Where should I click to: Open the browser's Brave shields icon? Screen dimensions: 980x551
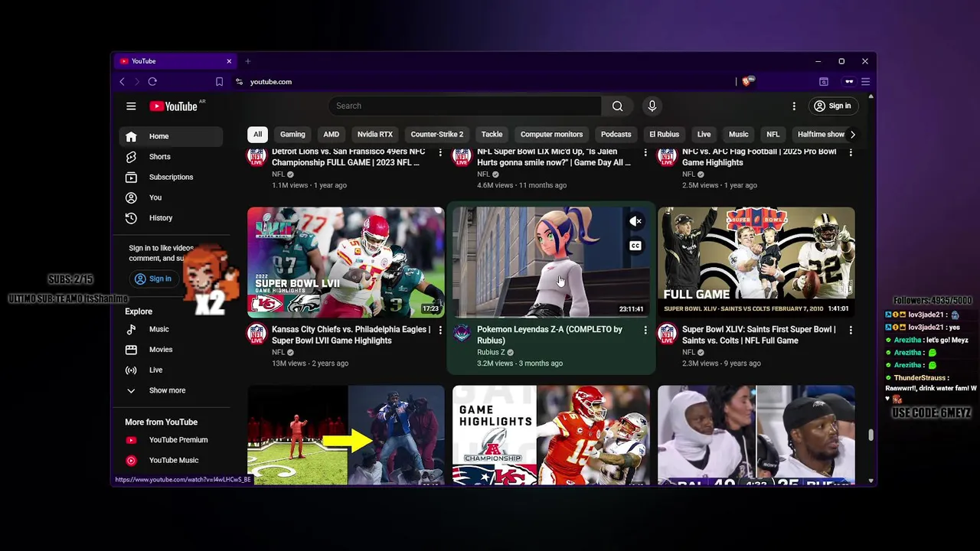pyautogui.click(x=749, y=80)
